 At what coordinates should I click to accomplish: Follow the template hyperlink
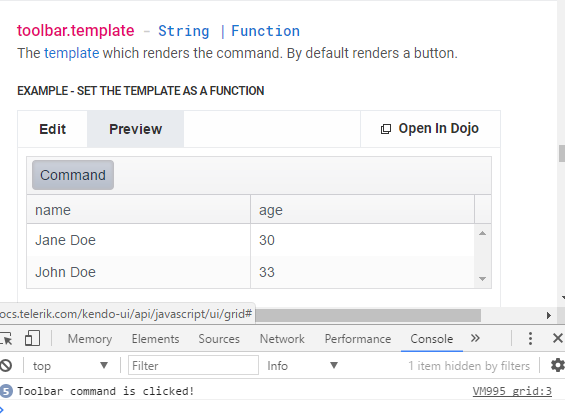71,53
